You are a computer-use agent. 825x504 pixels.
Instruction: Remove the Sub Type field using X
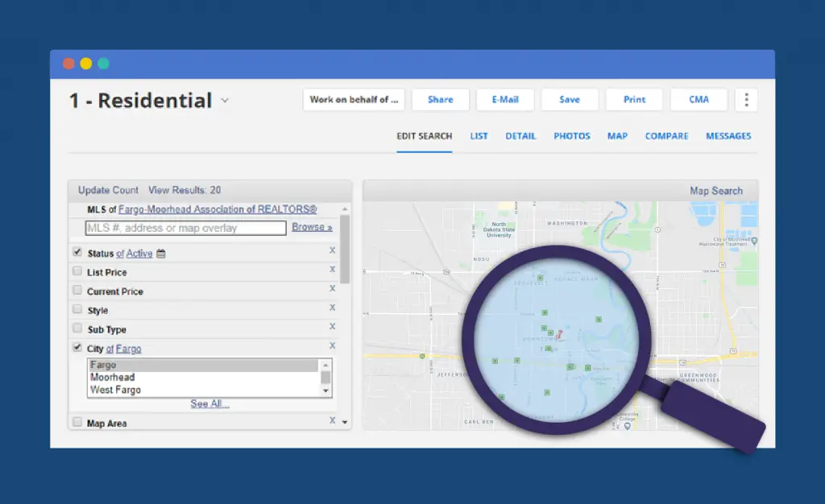pyautogui.click(x=332, y=326)
